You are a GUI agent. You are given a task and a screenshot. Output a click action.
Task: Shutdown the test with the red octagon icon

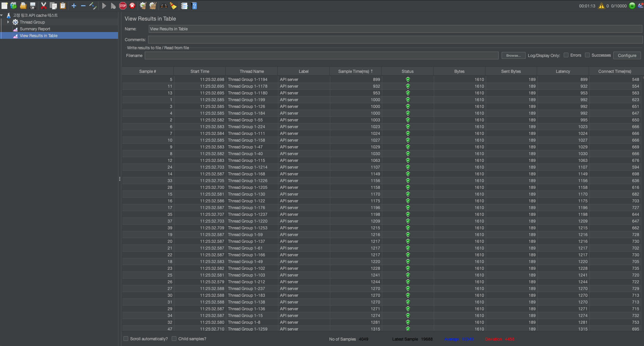[132, 6]
